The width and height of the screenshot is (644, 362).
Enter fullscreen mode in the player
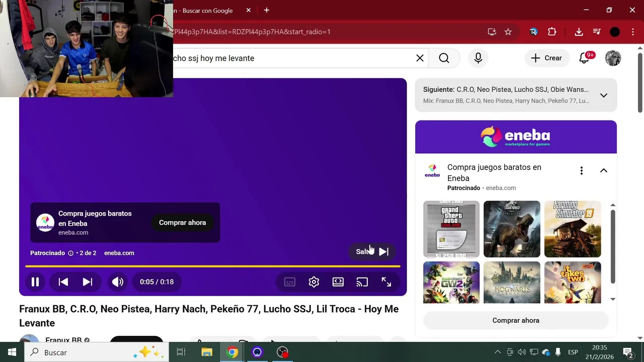point(386,282)
